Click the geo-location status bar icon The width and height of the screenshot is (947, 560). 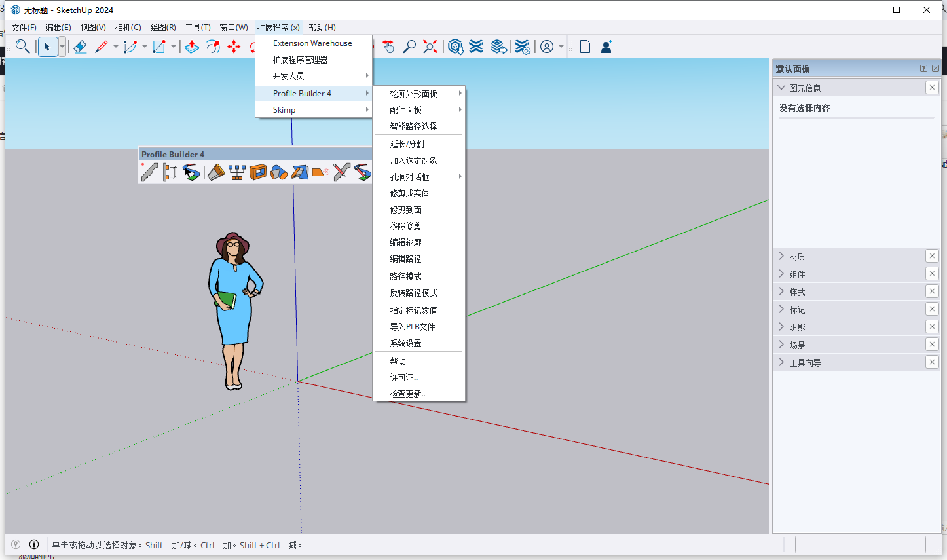click(x=16, y=544)
